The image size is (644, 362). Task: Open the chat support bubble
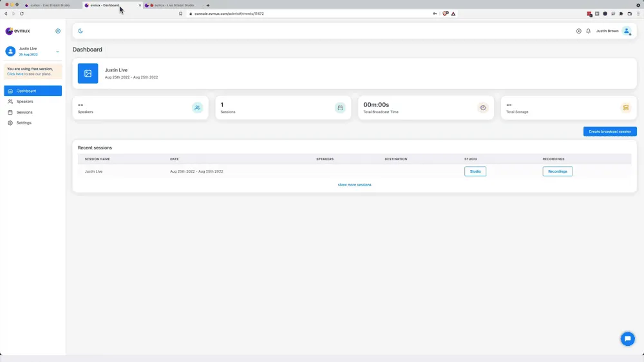(627, 339)
